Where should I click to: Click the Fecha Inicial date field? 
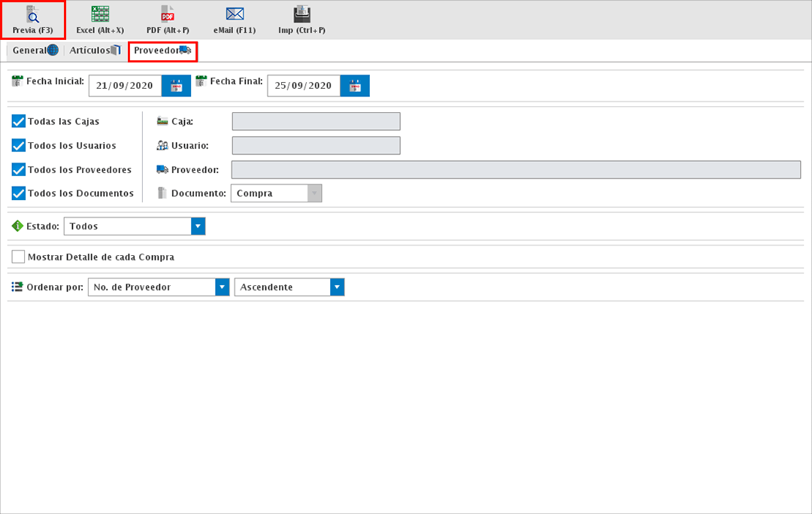point(125,86)
